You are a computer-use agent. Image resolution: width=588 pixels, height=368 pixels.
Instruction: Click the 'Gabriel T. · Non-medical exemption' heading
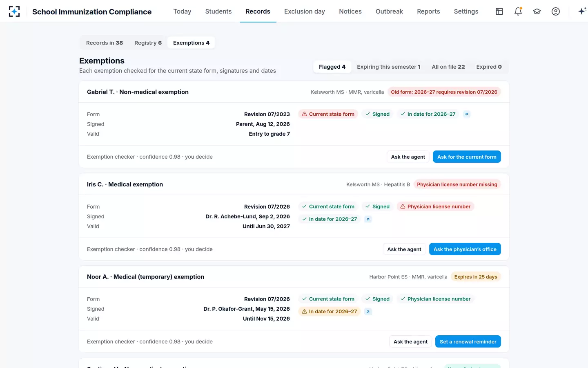click(x=138, y=92)
